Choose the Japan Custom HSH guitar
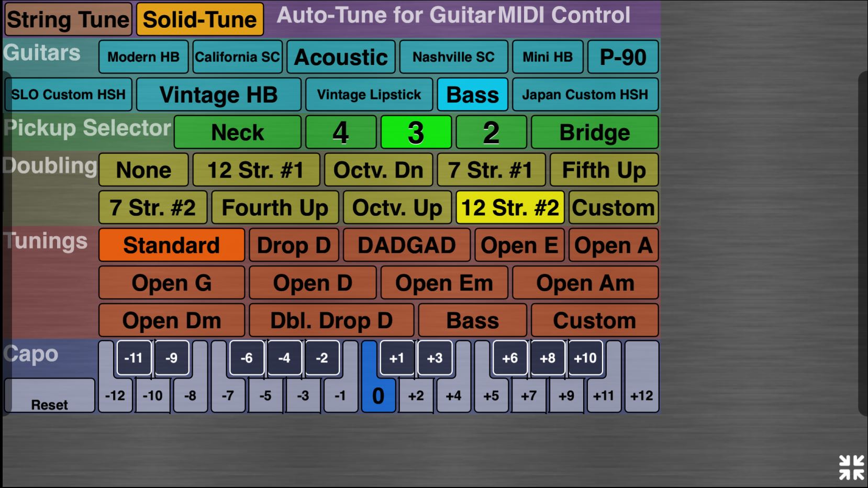The image size is (868, 488). click(x=585, y=94)
